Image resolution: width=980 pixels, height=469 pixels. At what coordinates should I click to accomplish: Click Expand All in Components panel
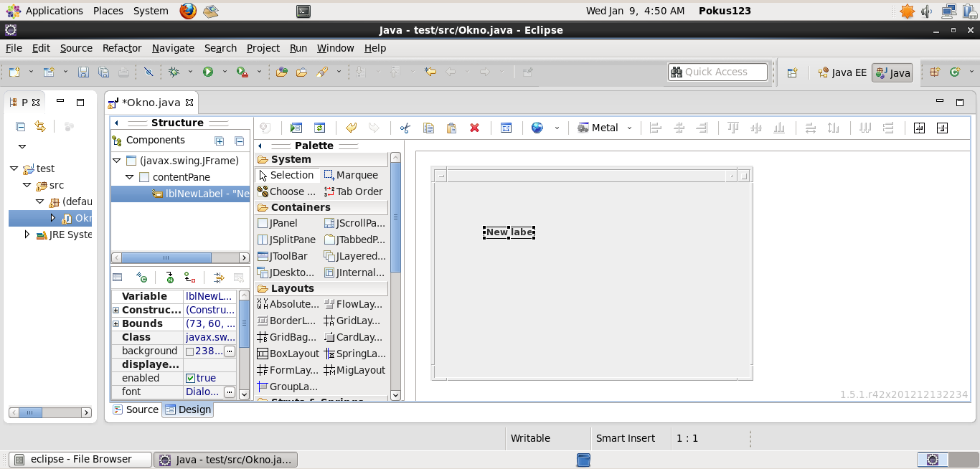220,141
